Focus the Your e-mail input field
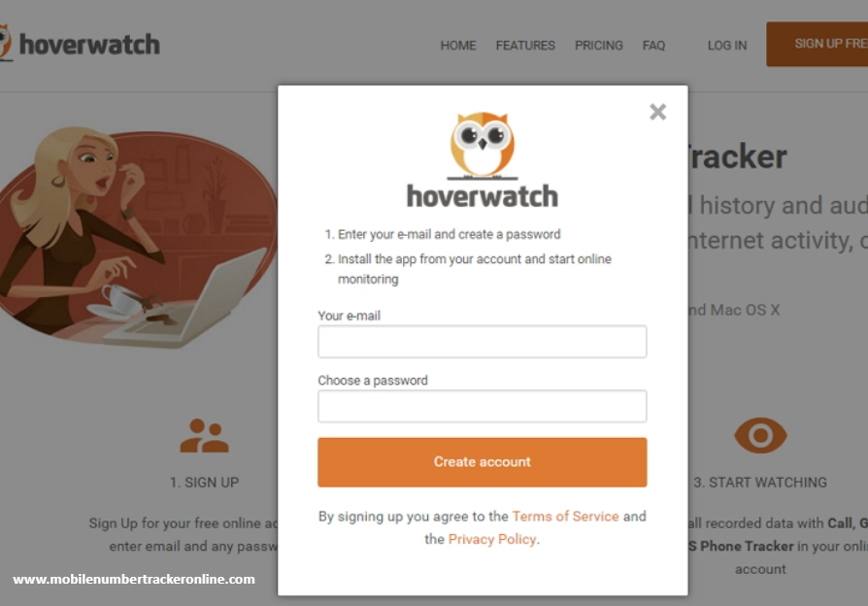Image resolution: width=868 pixels, height=606 pixels. pyautogui.click(x=483, y=341)
